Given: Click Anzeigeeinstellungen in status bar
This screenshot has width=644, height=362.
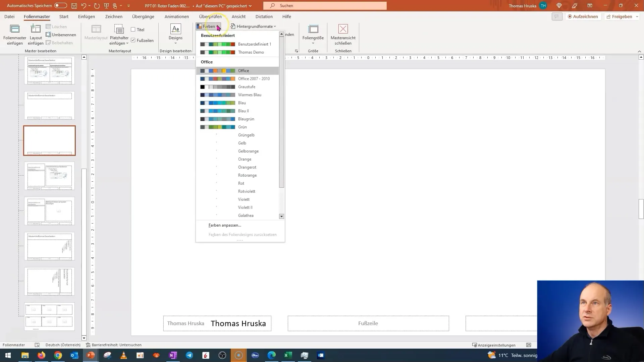Looking at the screenshot, I should coord(494,345).
